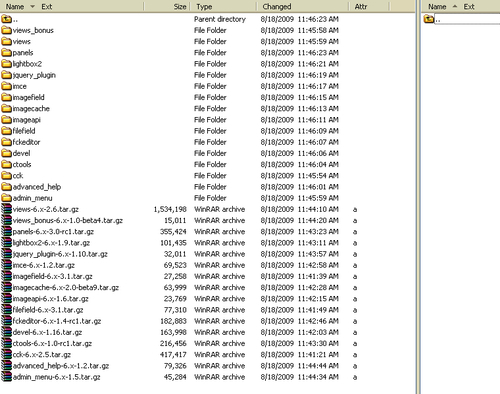Click the WinRAR icon of views-6.x-2.6.tar.gz
Image resolution: width=500 pixels, height=394 pixels.
tap(6, 209)
